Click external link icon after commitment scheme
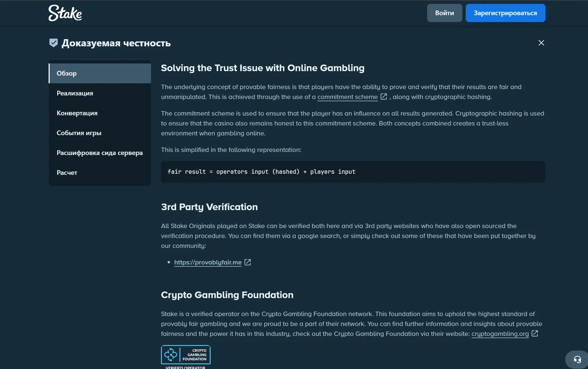 coord(384,97)
